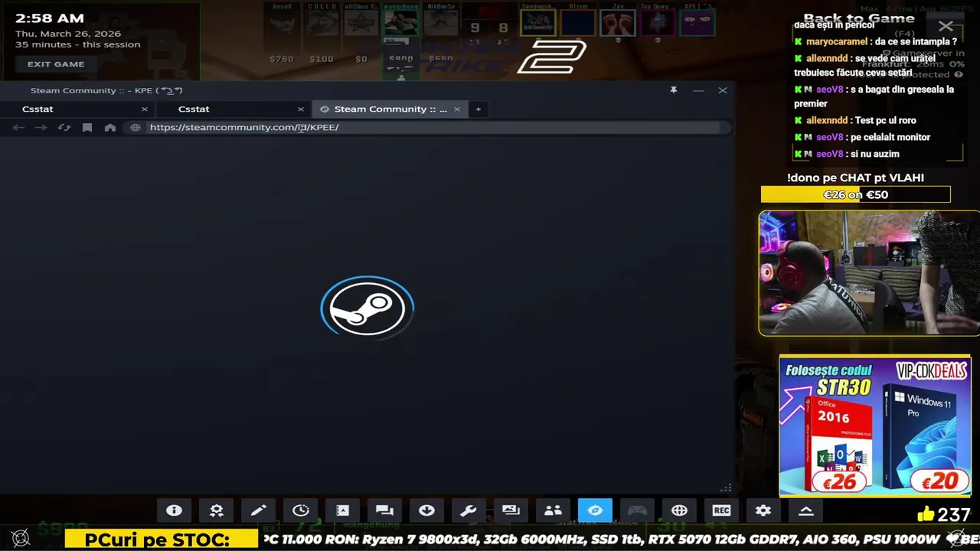Collapse the overlay toolbar with up arrow
980x551 pixels.
click(805, 510)
